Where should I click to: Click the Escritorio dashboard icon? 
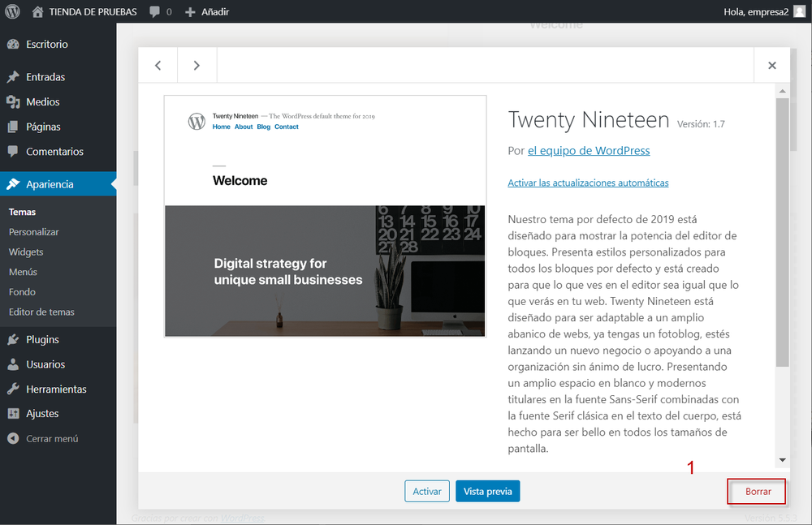click(x=14, y=44)
